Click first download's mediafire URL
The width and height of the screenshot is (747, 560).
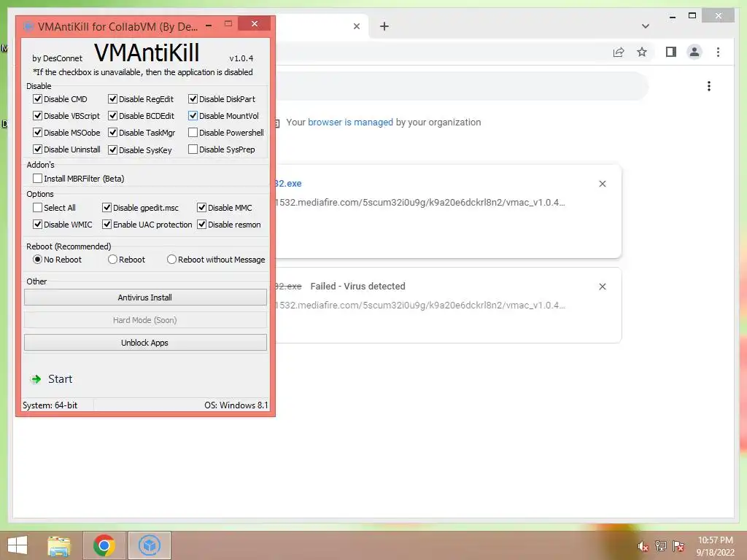click(x=420, y=203)
